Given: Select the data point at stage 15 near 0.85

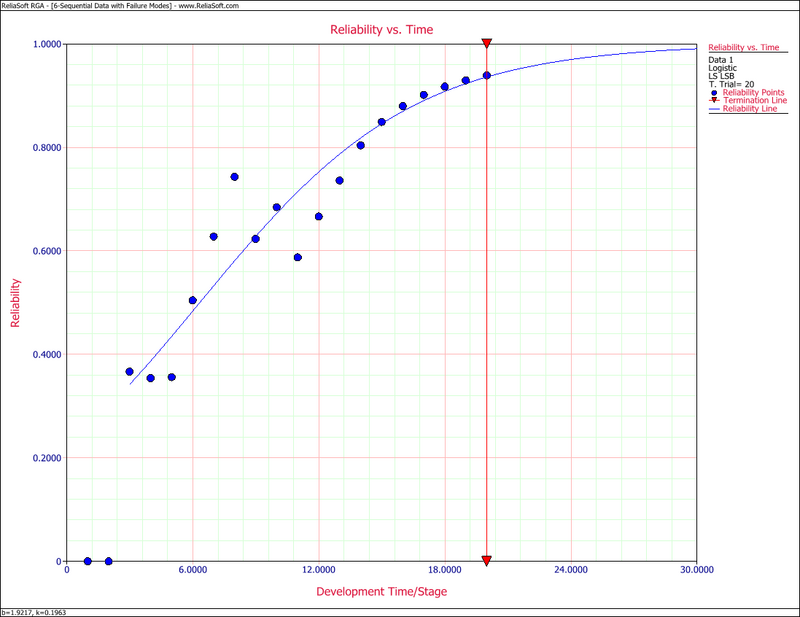Looking at the screenshot, I should (x=382, y=122).
